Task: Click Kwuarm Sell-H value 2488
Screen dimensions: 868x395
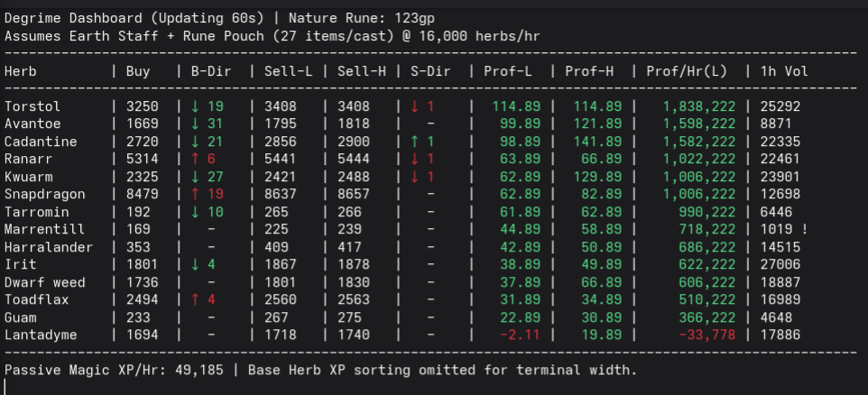Action: (354, 177)
